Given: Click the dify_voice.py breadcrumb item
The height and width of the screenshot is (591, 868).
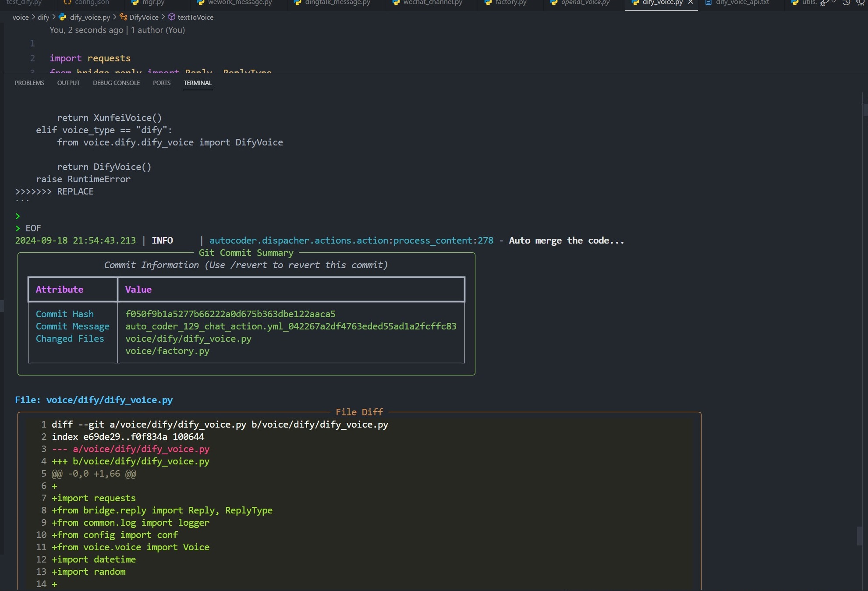Looking at the screenshot, I should pos(90,18).
